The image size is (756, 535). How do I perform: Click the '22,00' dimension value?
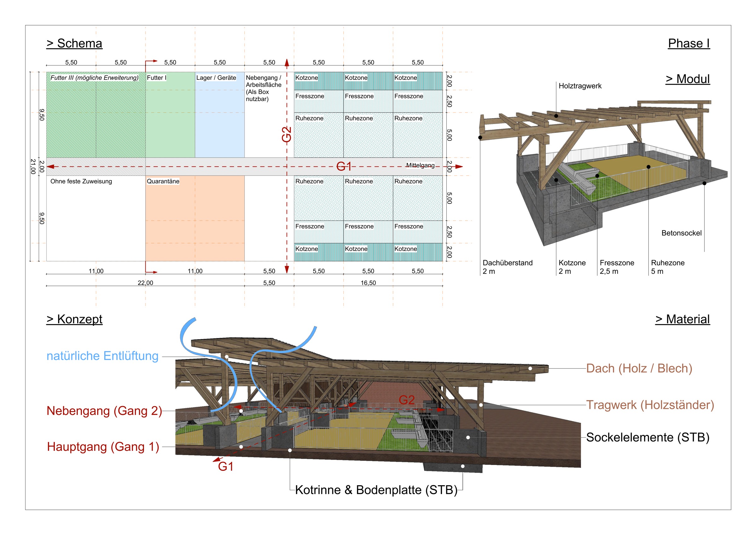click(x=145, y=283)
